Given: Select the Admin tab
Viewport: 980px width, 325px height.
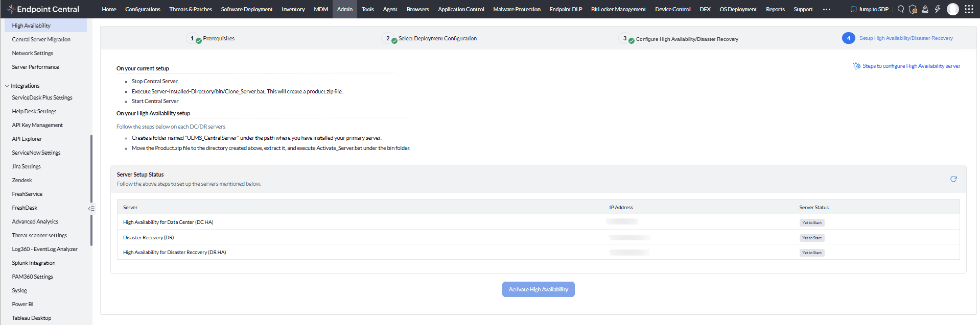Looking at the screenshot, I should click(345, 9).
